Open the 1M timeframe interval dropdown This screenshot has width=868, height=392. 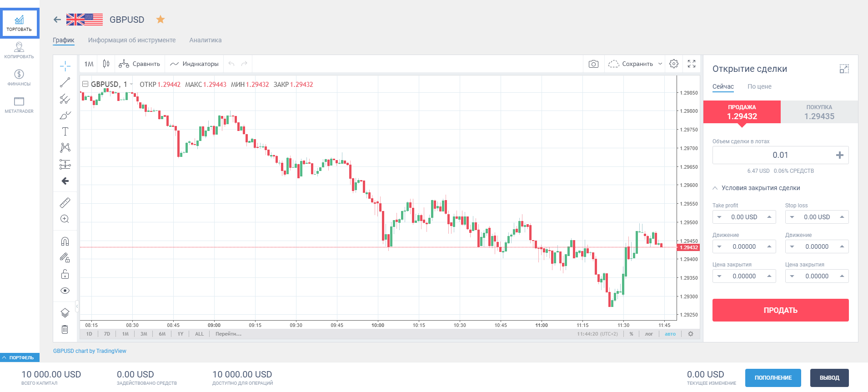(x=89, y=64)
